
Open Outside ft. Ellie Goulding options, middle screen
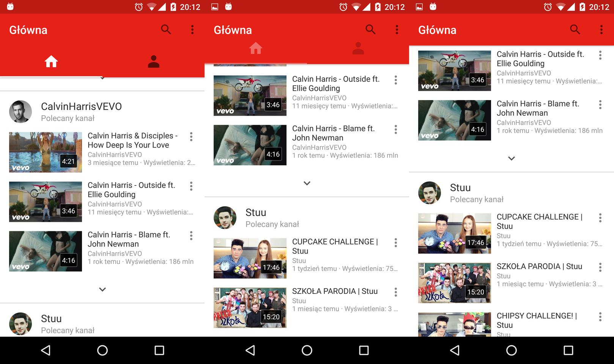pyautogui.click(x=396, y=80)
